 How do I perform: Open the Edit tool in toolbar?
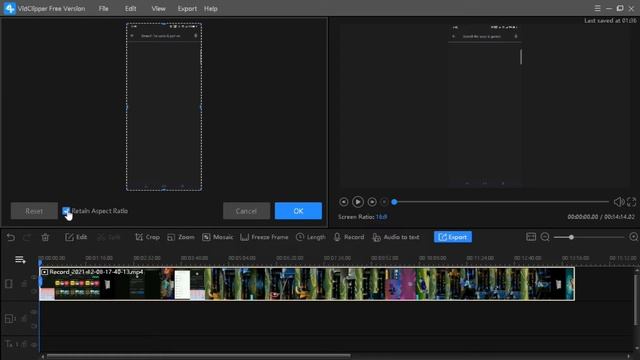pyautogui.click(x=76, y=237)
